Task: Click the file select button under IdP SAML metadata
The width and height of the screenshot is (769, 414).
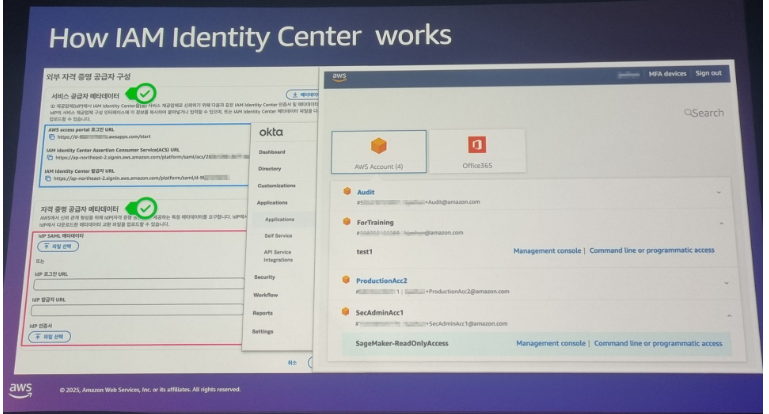Action: point(58,246)
